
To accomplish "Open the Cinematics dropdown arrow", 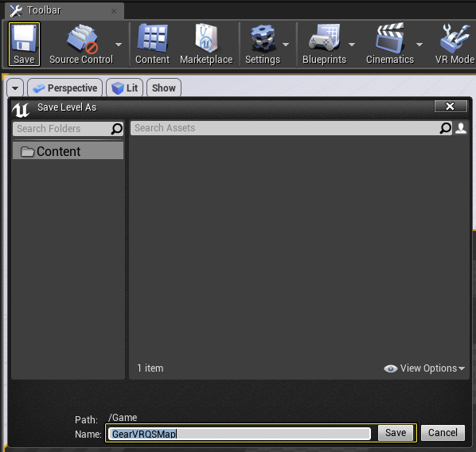I will click(419, 45).
